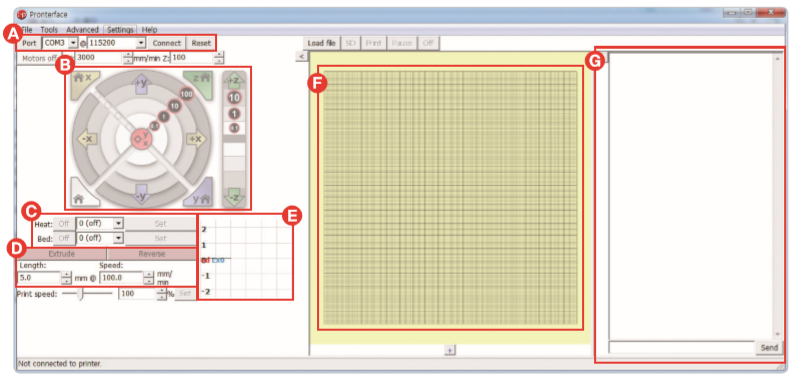
Task: Send the console command with Send
Action: click(769, 348)
